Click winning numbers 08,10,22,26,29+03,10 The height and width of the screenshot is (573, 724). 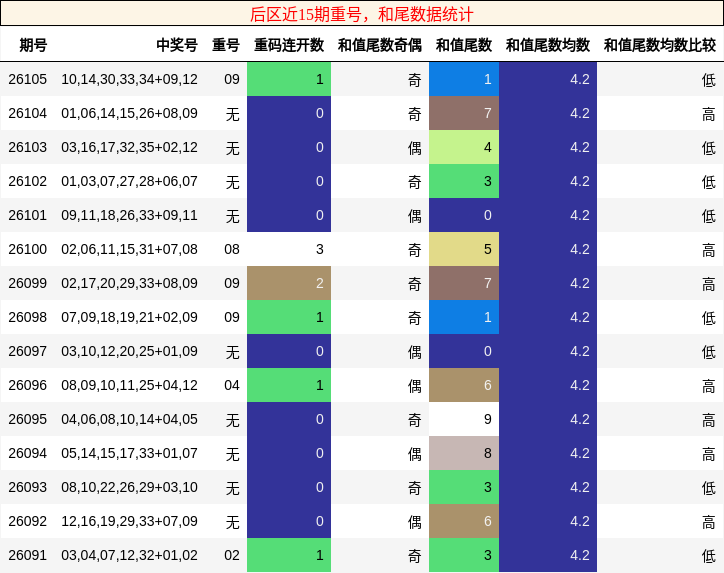[x=129, y=487]
